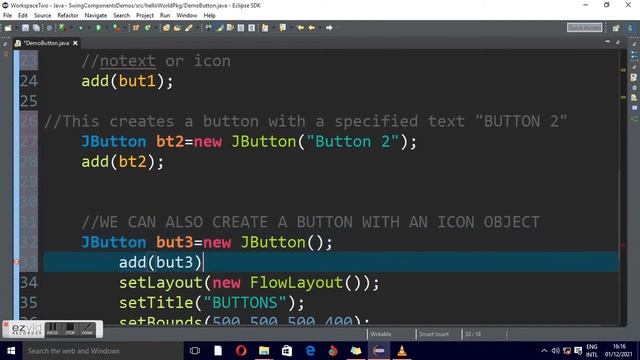Click the error marker on line 33

[16, 262]
